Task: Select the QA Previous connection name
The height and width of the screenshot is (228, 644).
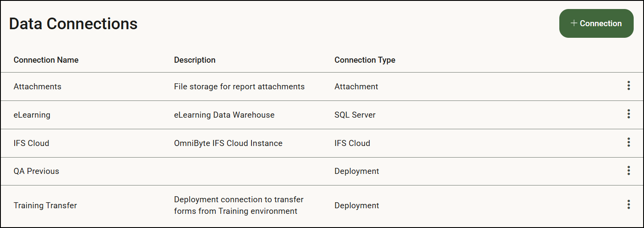Action: click(36, 171)
